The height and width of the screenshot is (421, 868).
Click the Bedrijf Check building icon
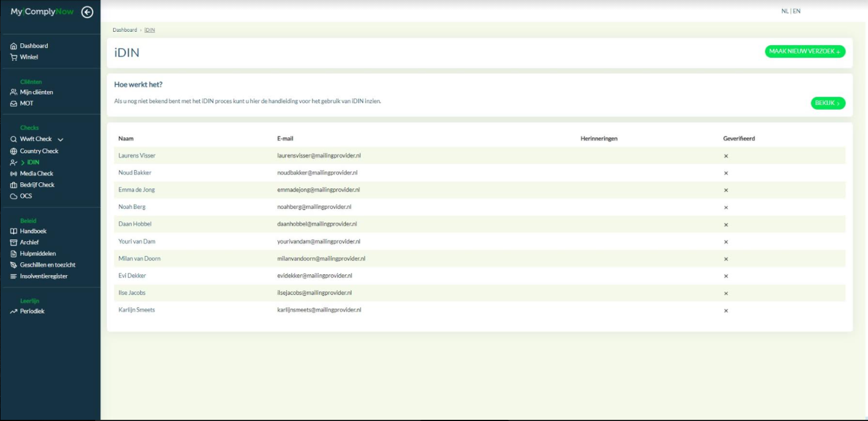coord(14,185)
